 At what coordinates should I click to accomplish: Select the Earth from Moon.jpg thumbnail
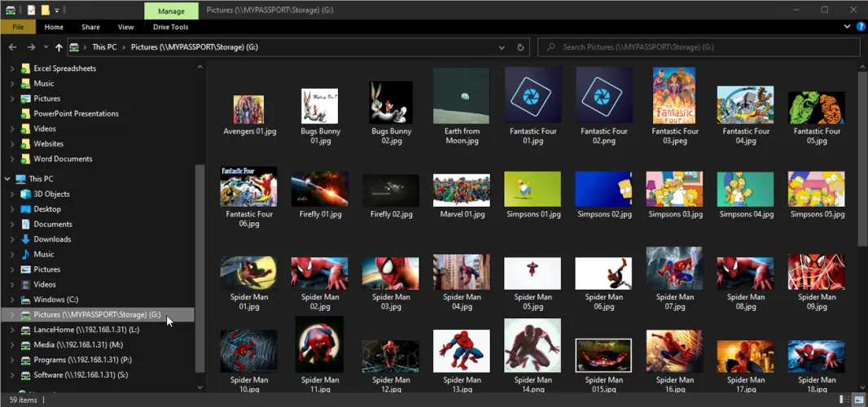click(x=462, y=96)
